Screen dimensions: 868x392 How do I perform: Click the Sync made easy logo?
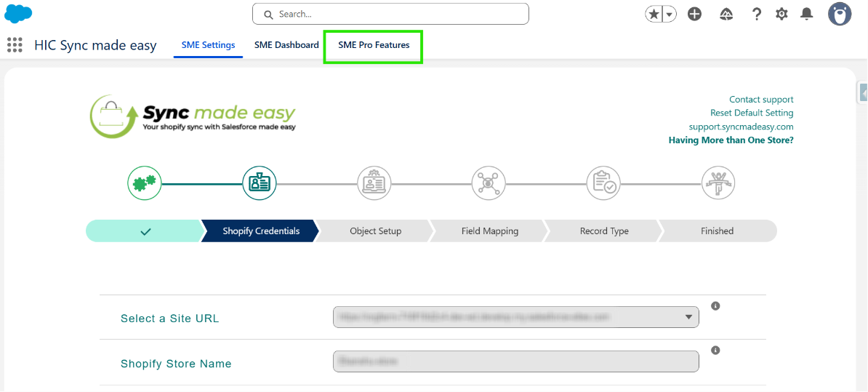click(193, 115)
